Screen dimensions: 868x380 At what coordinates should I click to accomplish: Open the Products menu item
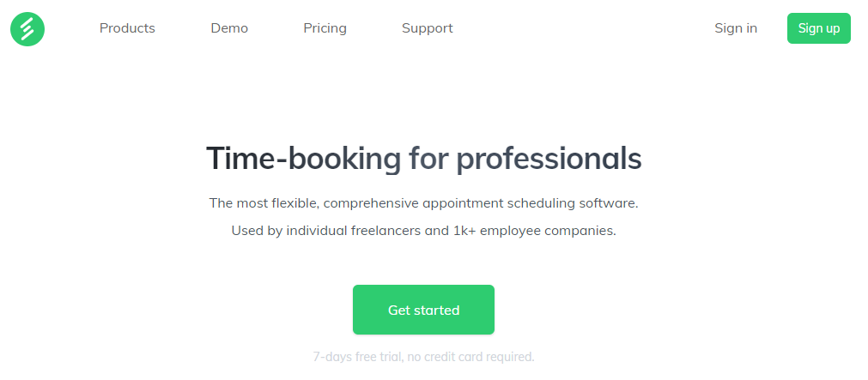(x=127, y=28)
